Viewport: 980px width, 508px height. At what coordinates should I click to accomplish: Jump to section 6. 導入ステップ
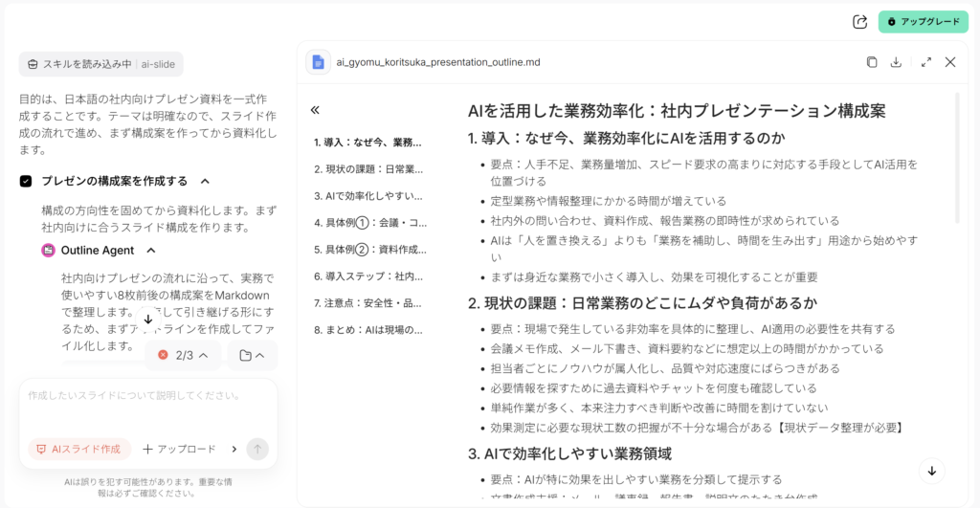tap(368, 276)
